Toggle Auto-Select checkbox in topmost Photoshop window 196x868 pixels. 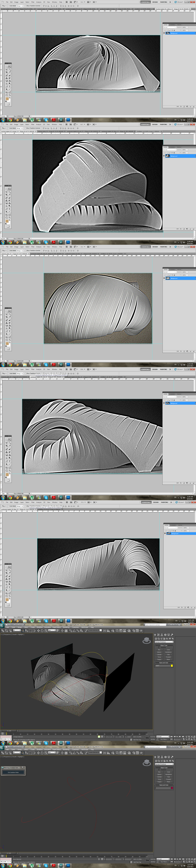pos(8,6)
